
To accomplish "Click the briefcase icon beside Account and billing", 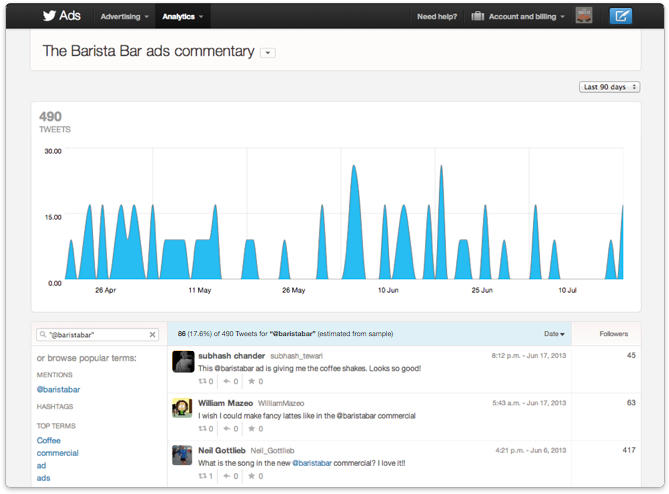I will click(x=478, y=17).
